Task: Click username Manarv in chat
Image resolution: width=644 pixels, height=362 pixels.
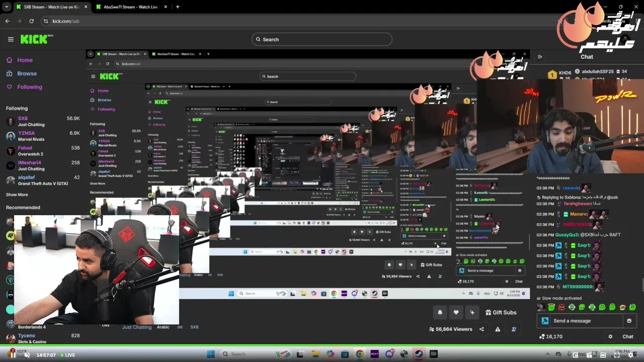Action: coord(579,214)
